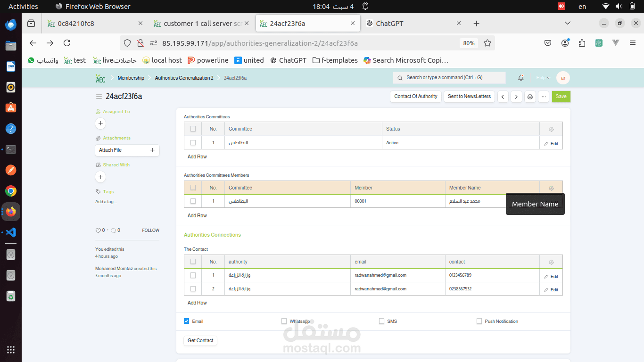The height and width of the screenshot is (362, 644).
Task: List all tabs dropdown arrow in Firefox
Action: 568,23
